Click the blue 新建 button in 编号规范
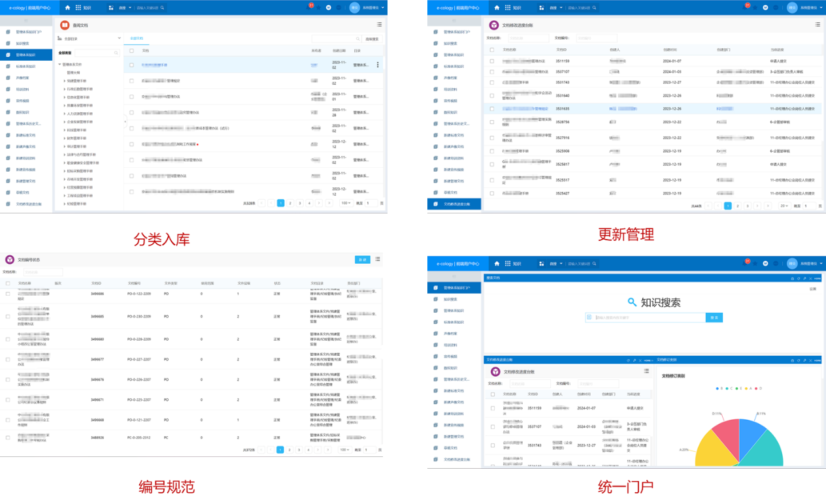 [363, 259]
